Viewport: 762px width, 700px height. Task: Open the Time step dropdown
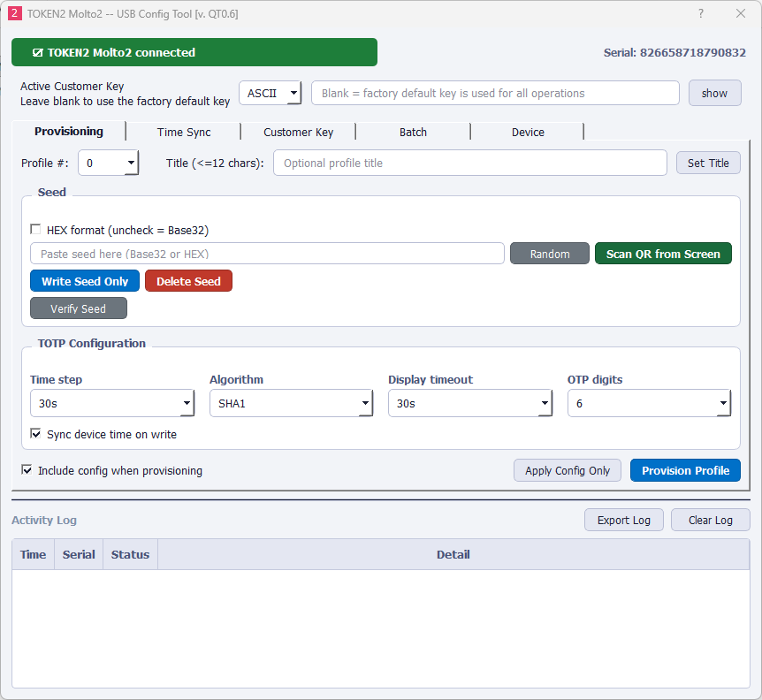[111, 403]
